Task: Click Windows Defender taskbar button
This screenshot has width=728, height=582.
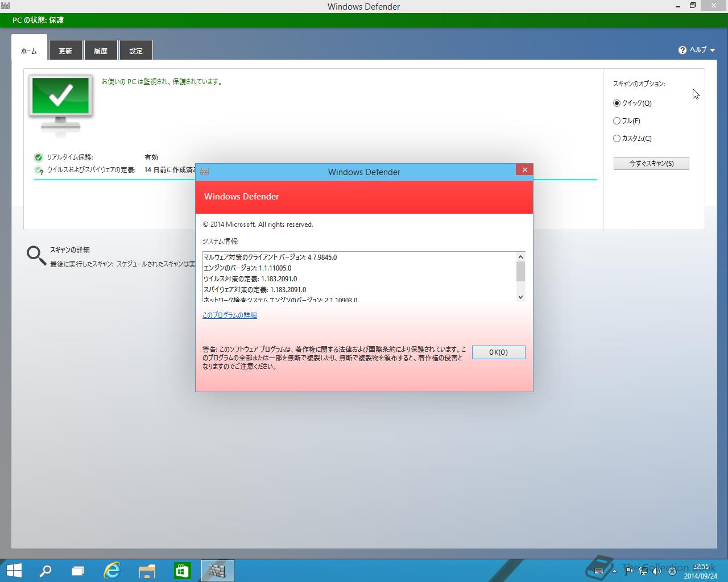Action: [217, 571]
